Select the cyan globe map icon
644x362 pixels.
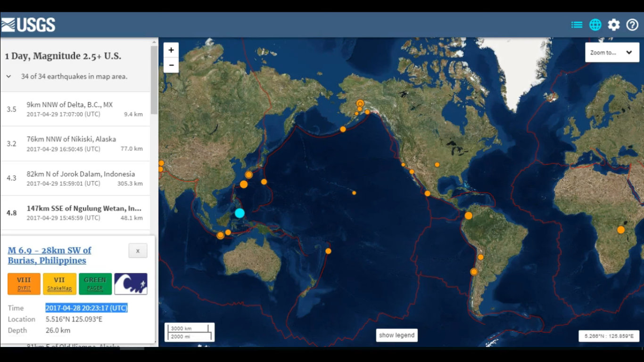595,25
